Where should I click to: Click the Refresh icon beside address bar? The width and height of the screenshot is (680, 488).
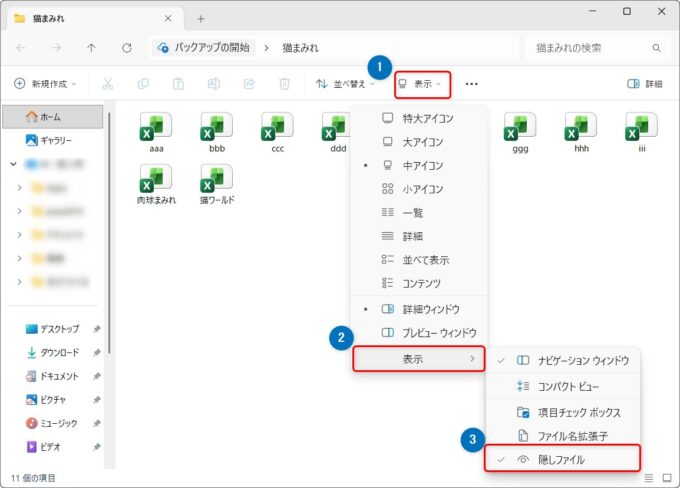click(x=126, y=47)
